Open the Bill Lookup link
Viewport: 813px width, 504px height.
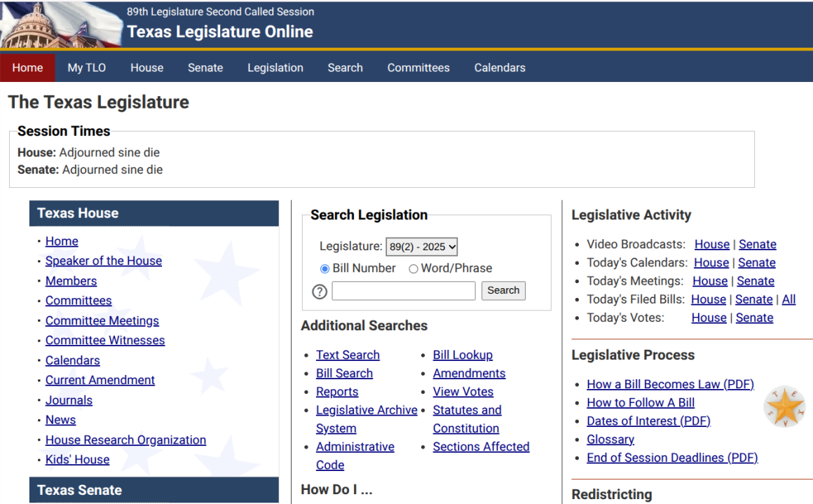(x=463, y=355)
